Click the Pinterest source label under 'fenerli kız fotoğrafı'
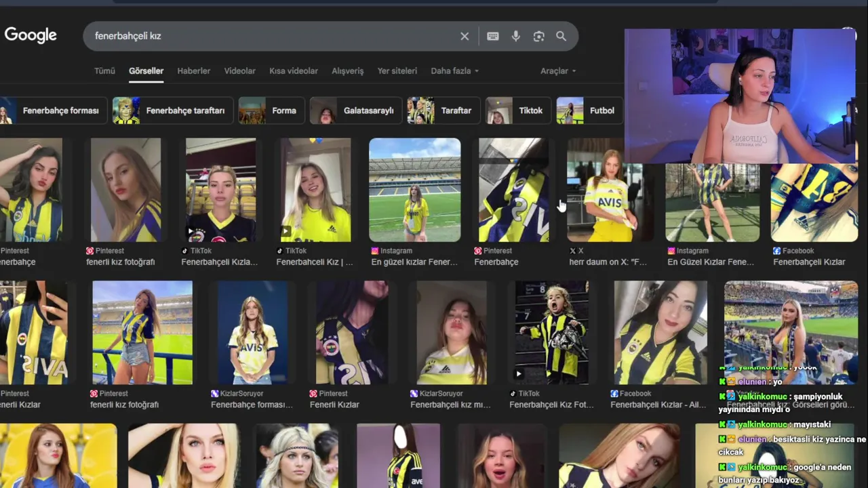The width and height of the screenshot is (868, 488). point(105,251)
